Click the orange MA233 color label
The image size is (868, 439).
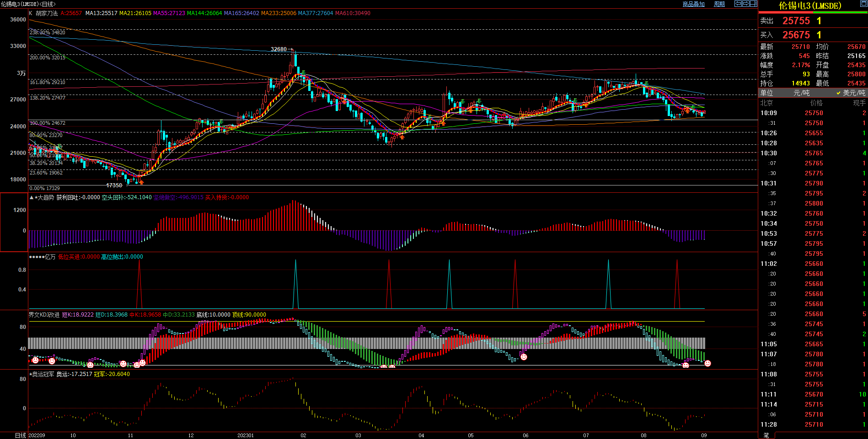(x=279, y=13)
